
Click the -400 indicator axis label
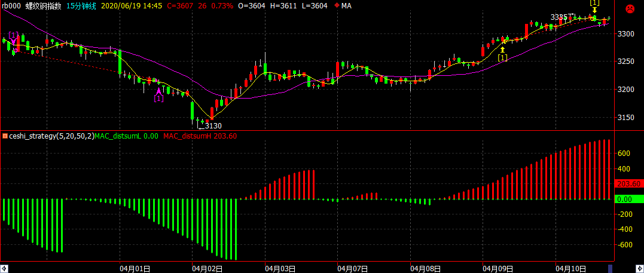coord(624,229)
